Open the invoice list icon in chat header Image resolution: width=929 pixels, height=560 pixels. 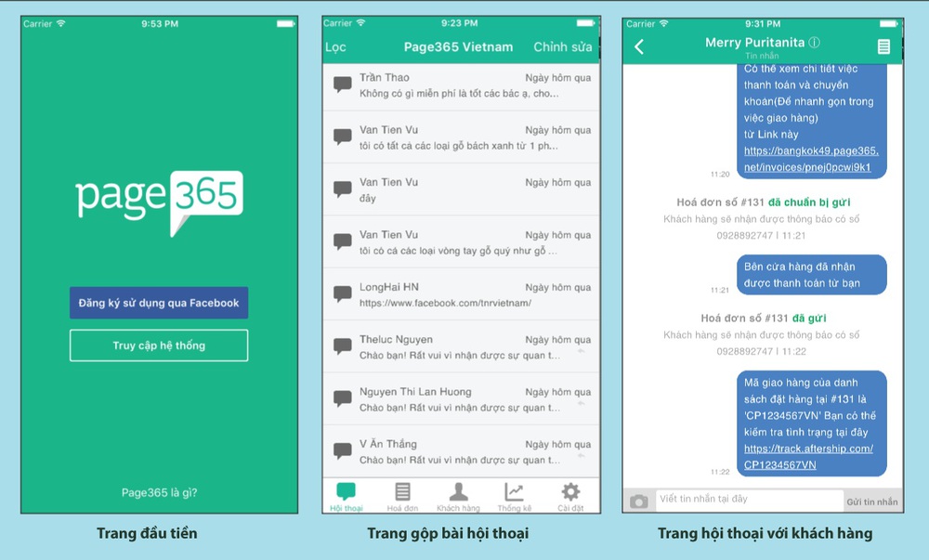click(x=883, y=46)
